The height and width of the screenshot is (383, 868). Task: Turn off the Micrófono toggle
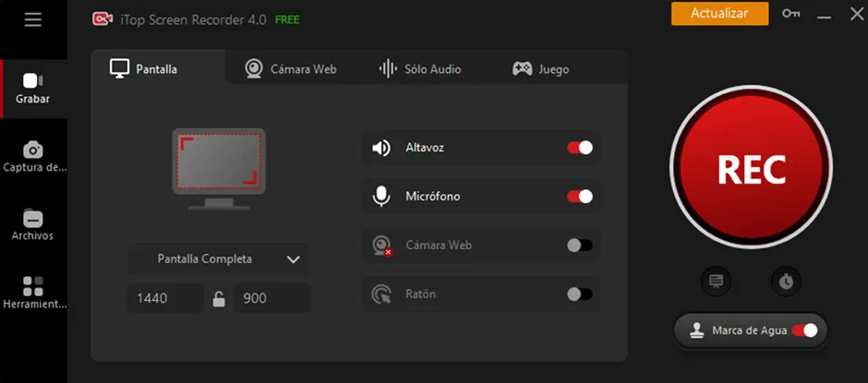(580, 197)
